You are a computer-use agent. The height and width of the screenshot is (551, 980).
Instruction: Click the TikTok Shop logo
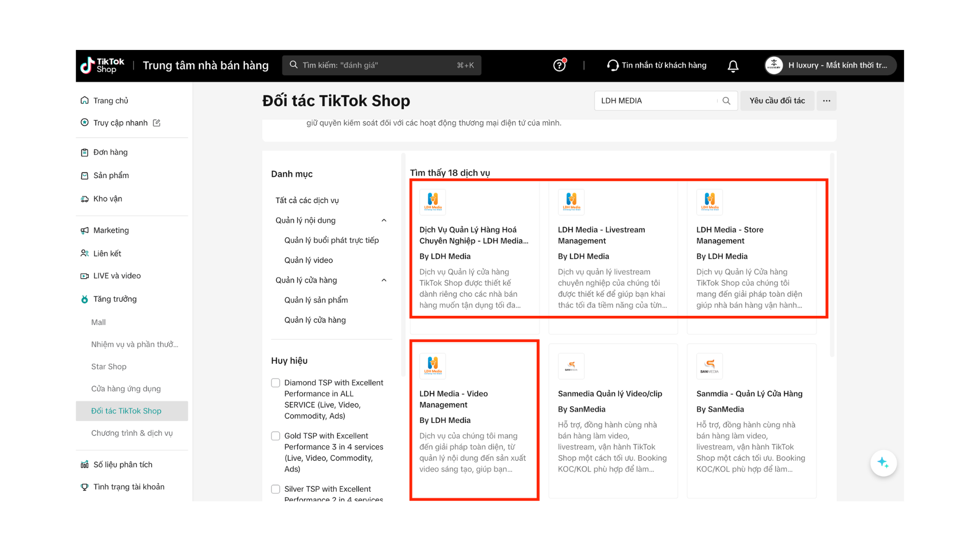pos(102,65)
